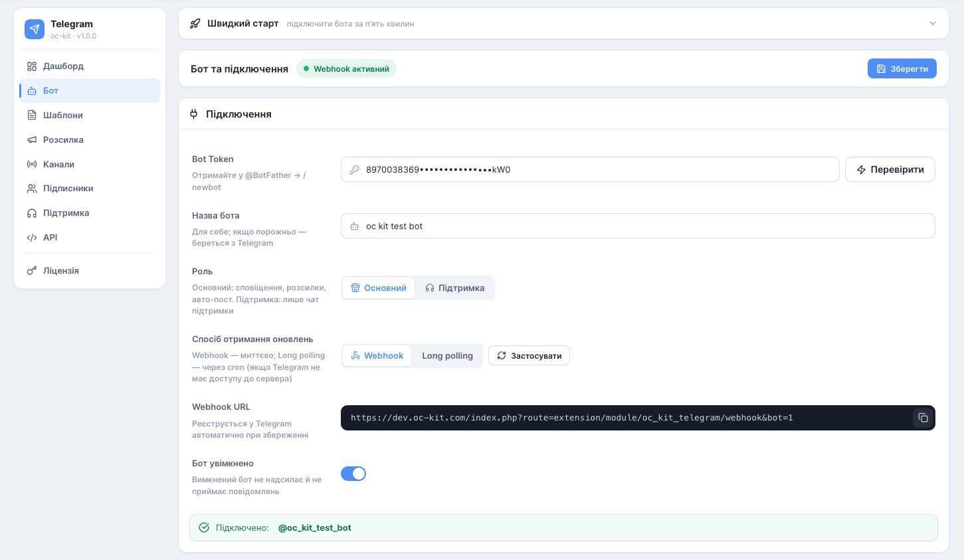Click the Застосувати button
The width and height of the screenshot is (964, 560).
(529, 356)
